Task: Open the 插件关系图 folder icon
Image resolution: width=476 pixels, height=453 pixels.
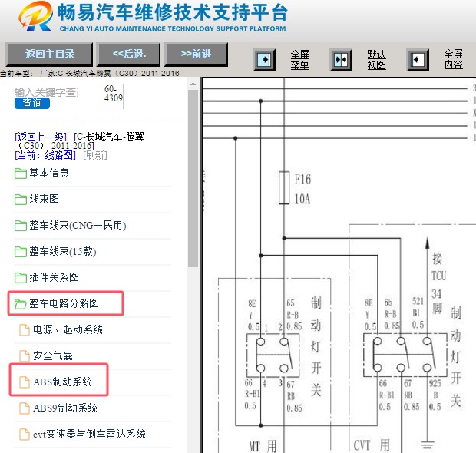Action: [20, 277]
